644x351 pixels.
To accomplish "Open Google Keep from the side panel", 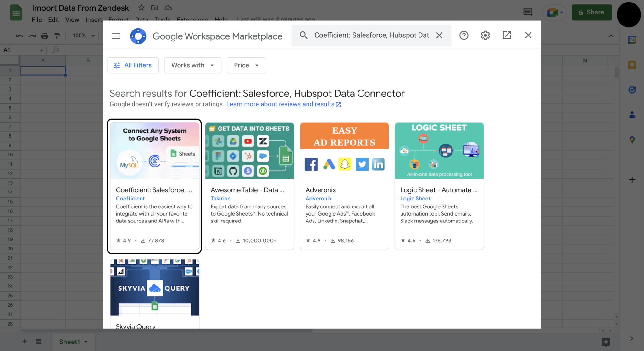I will [632, 65].
